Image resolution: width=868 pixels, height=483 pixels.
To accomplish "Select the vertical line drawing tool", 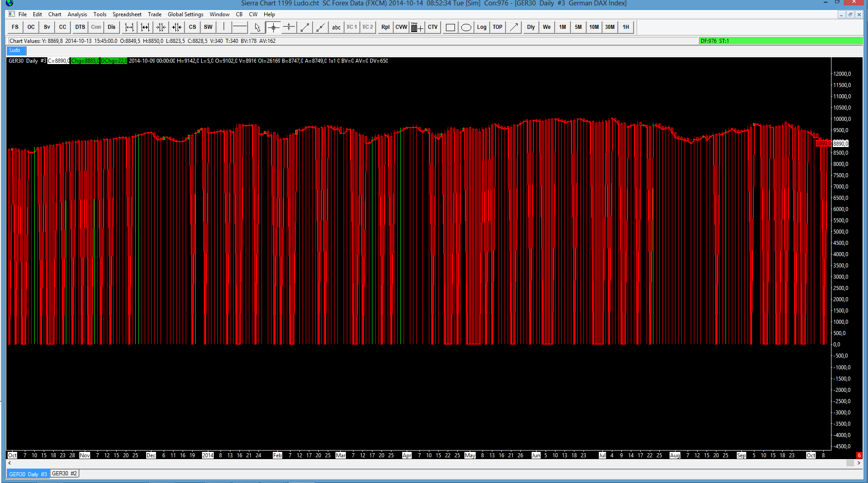I will tap(224, 27).
